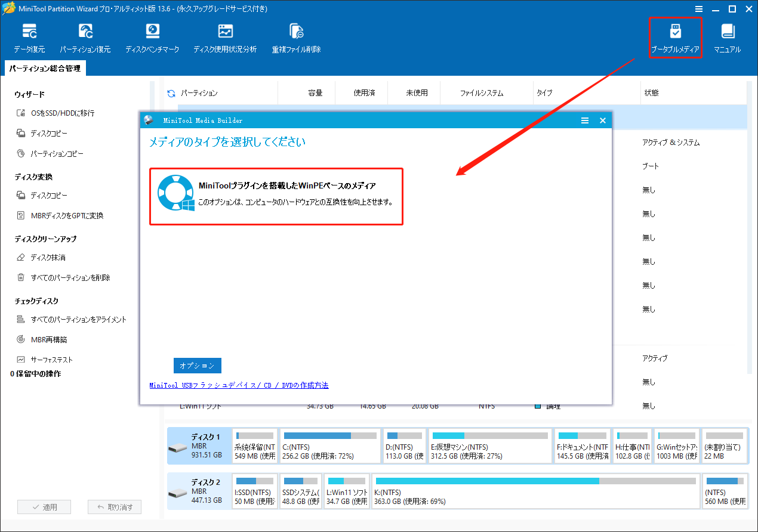Sort by the 未使用 column header
Screen dimensions: 758x532
(x=417, y=93)
